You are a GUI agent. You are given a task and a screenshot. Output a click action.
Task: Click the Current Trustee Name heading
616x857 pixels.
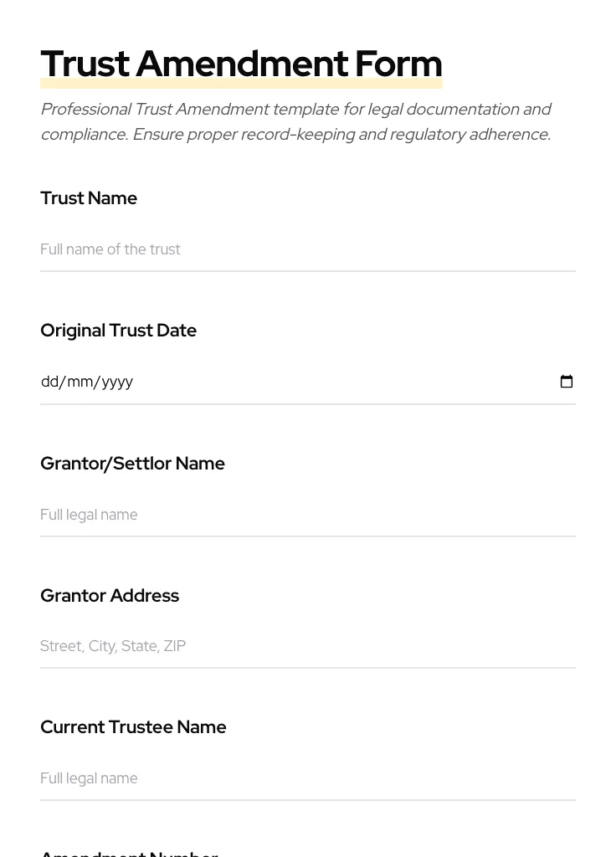click(x=133, y=727)
